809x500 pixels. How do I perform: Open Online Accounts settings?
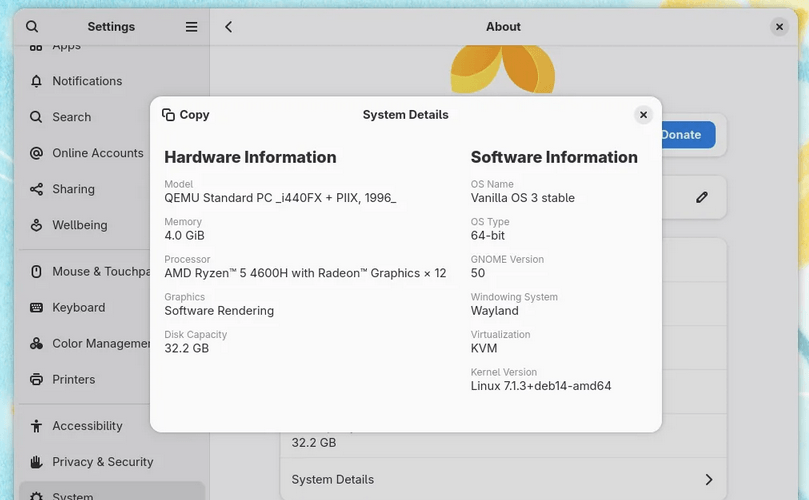point(85,153)
